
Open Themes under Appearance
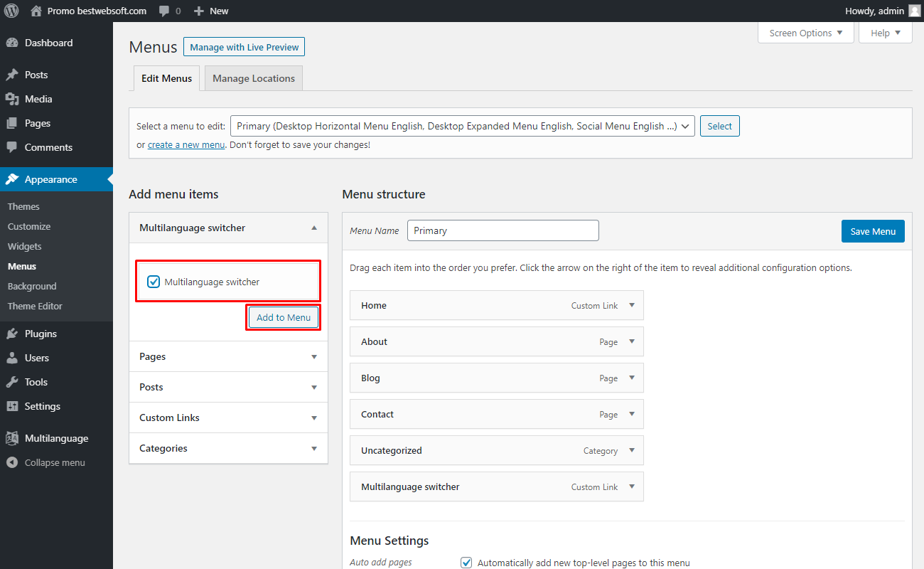pyautogui.click(x=23, y=206)
